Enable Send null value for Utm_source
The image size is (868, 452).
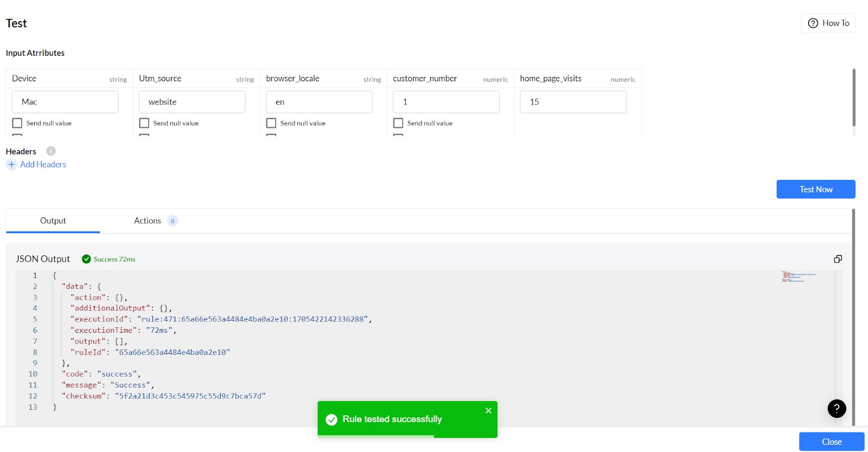tap(144, 123)
